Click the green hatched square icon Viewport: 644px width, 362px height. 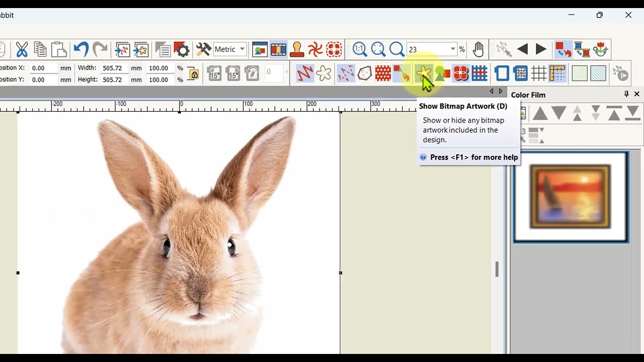pyautogui.click(x=580, y=73)
